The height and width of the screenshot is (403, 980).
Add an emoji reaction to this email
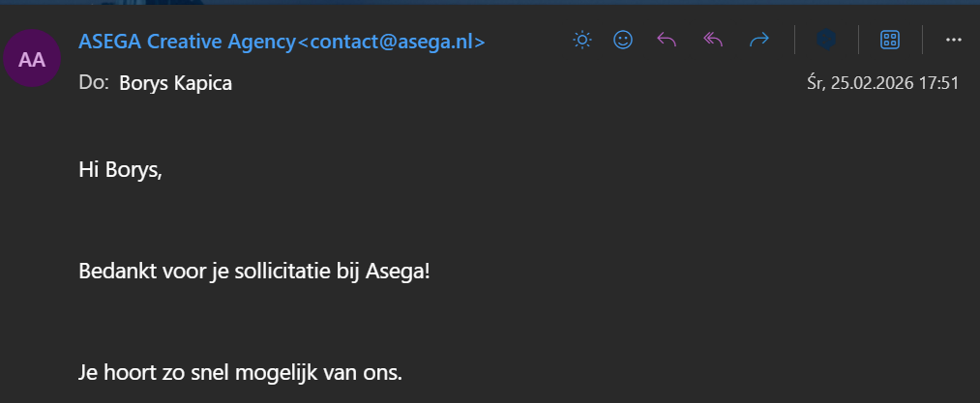click(623, 40)
